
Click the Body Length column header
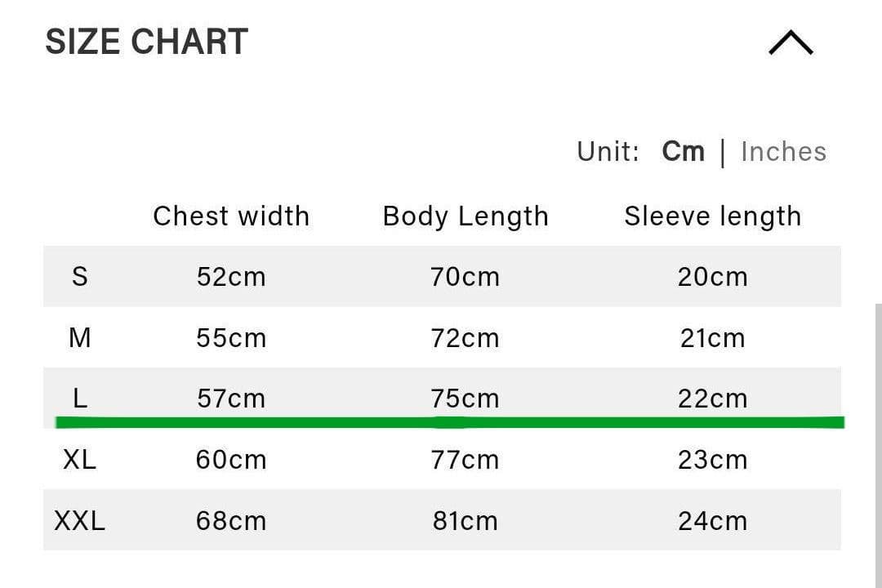coord(465,216)
